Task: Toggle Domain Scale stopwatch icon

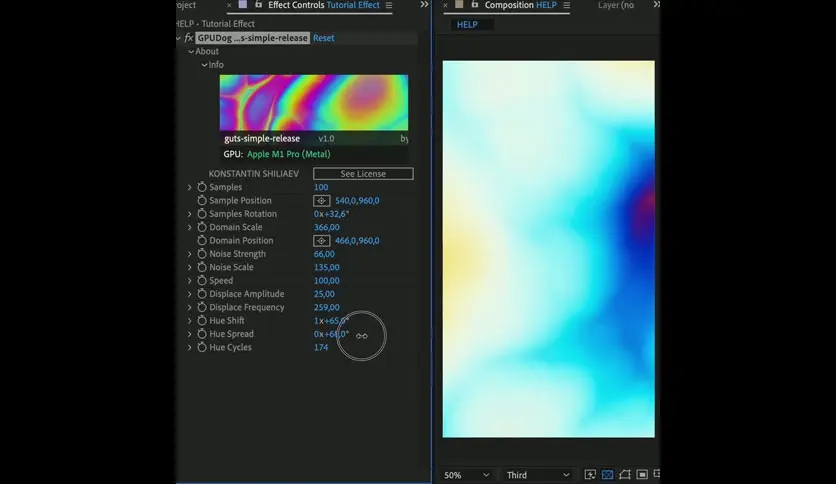Action: coord(202,227)
